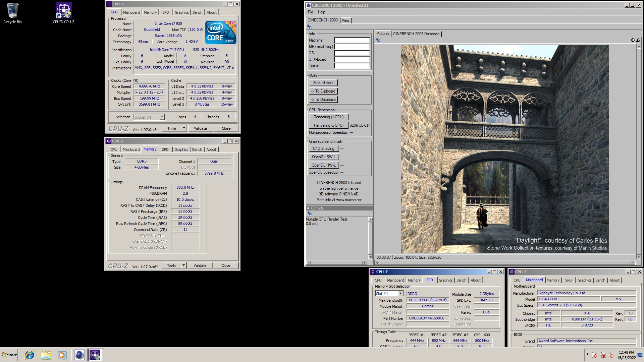Open the CINEBENCH 2003 Database tab
Image resolution: width=644 pixels, height=362 pixels.
click(416, 34)
